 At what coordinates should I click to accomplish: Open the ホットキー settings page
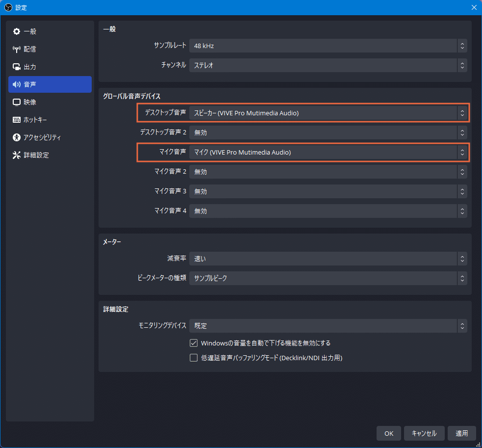(x=50, y=120)
